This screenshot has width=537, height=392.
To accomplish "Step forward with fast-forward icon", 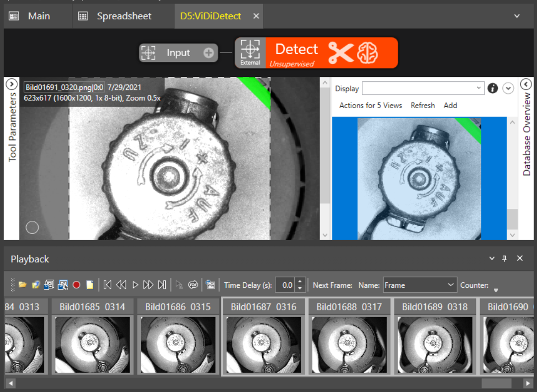I will (148, 285).
